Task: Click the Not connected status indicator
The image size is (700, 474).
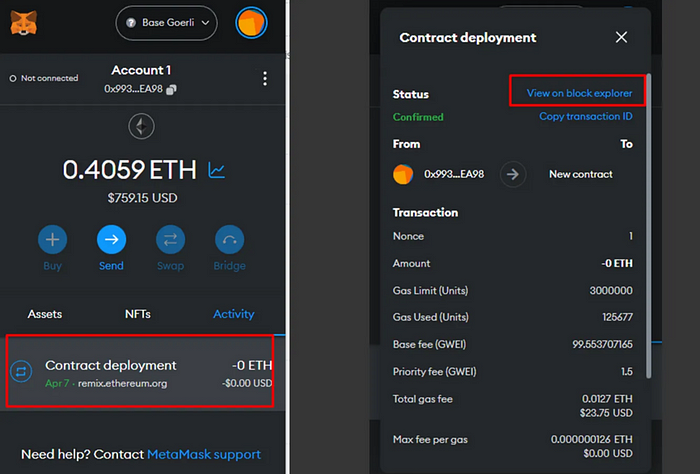Action: tap(44, 78)
